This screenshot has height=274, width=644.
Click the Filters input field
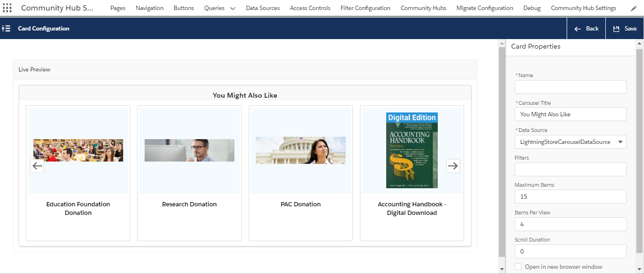(x=570, y=169)
